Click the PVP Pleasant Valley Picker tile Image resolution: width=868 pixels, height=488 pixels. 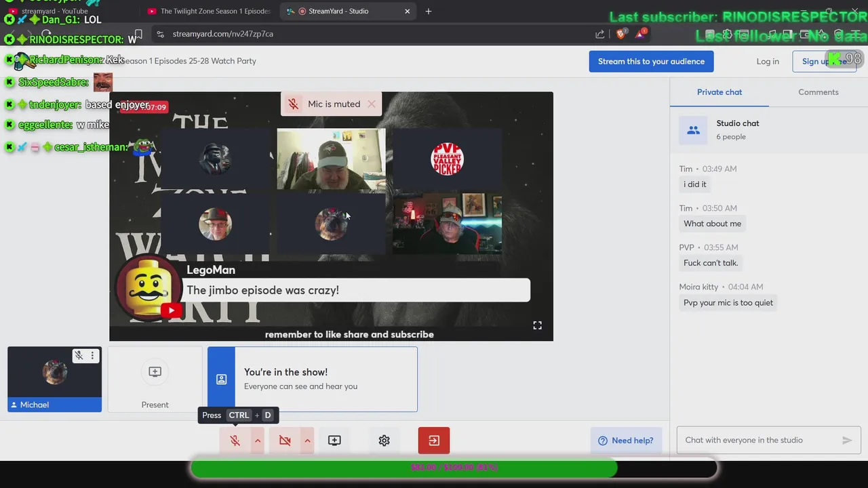point(448,159)
